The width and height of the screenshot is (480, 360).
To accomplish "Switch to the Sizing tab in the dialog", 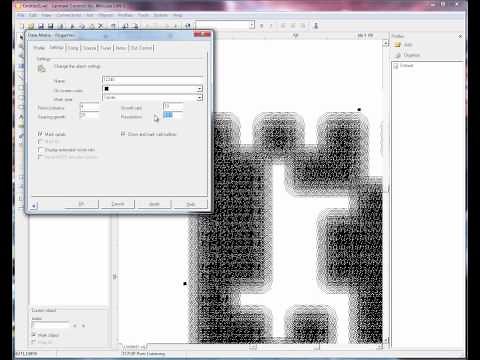I will pyautogui.click(x=73, y=48).
